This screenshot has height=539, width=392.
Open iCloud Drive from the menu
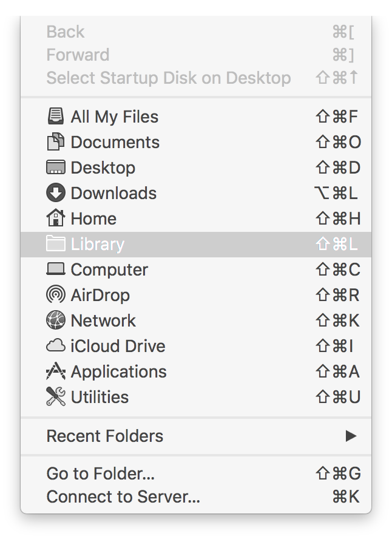(x=196, y=345)
